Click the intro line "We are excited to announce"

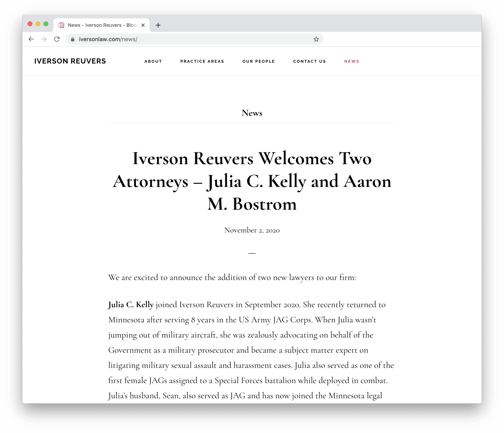tap(232, 277)
